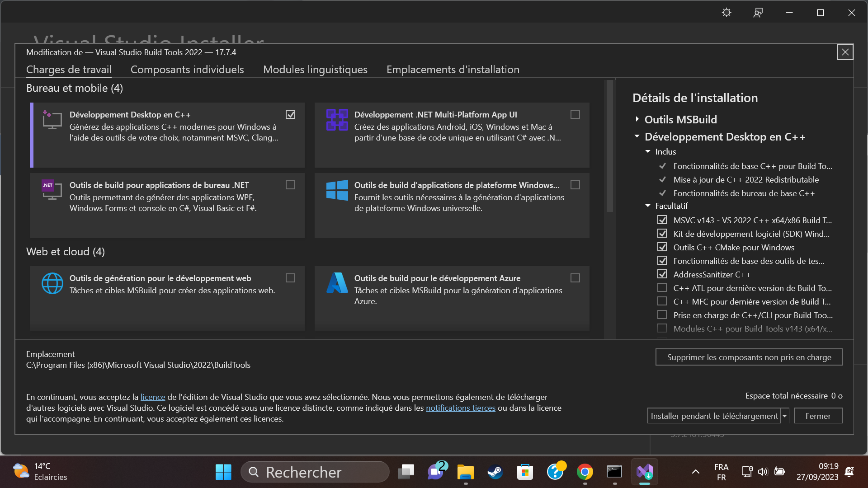Check Outils de build d'applications de plateforme Windows
The width and height of the screenshot is (868, 488).
click(575, 185)
